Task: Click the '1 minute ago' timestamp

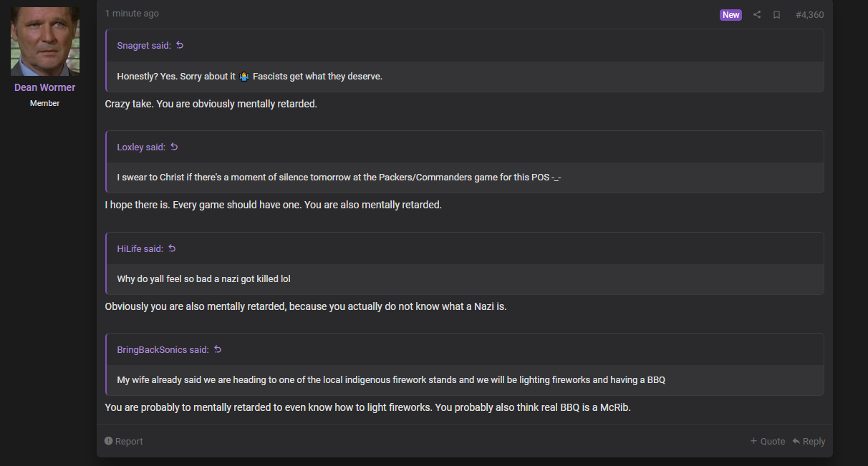Action: coord(132,14)
